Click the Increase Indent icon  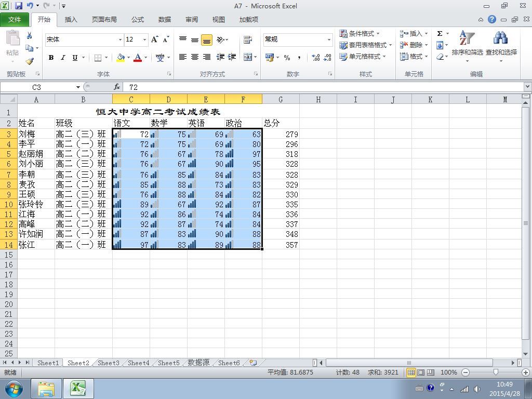[232, 57]
